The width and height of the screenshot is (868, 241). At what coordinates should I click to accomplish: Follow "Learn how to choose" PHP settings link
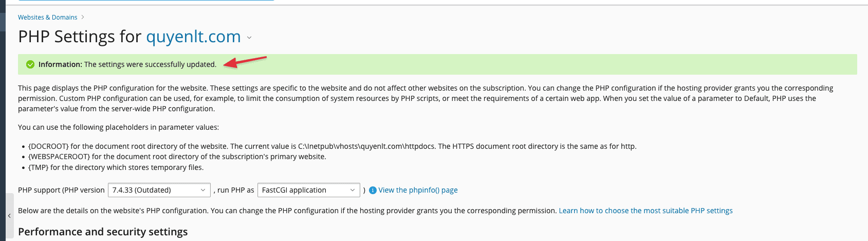[645, 211]
